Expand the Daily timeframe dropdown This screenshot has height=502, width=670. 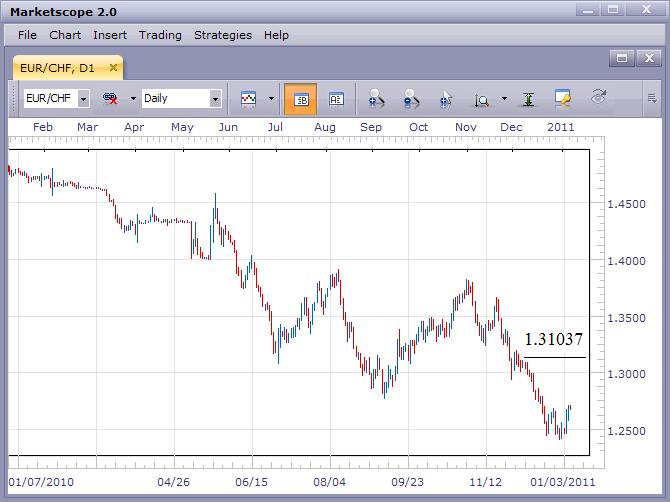click(215, 99)
